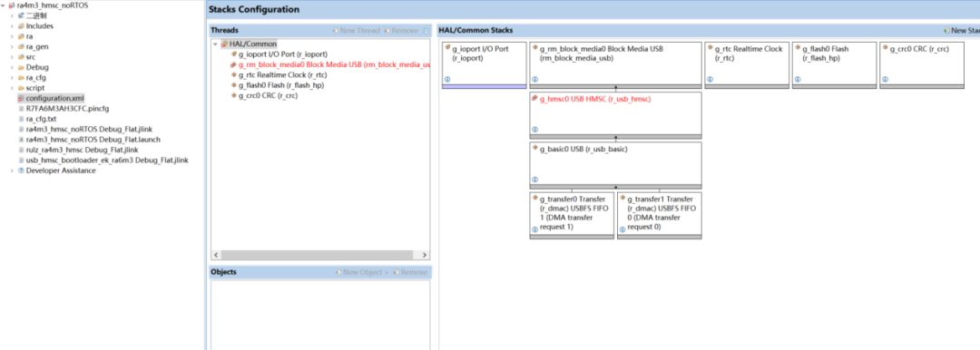Click info icon on g_transfer1 block

point(622,229)
